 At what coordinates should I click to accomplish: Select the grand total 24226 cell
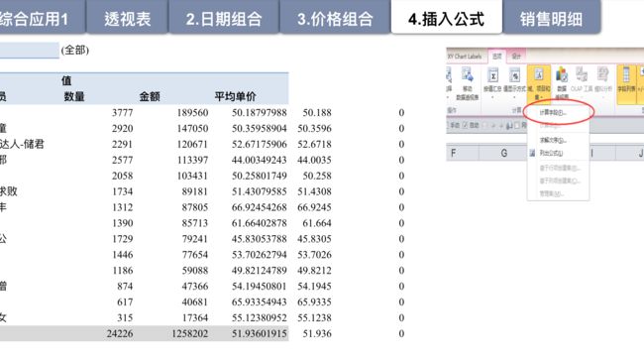pos(120,334)
